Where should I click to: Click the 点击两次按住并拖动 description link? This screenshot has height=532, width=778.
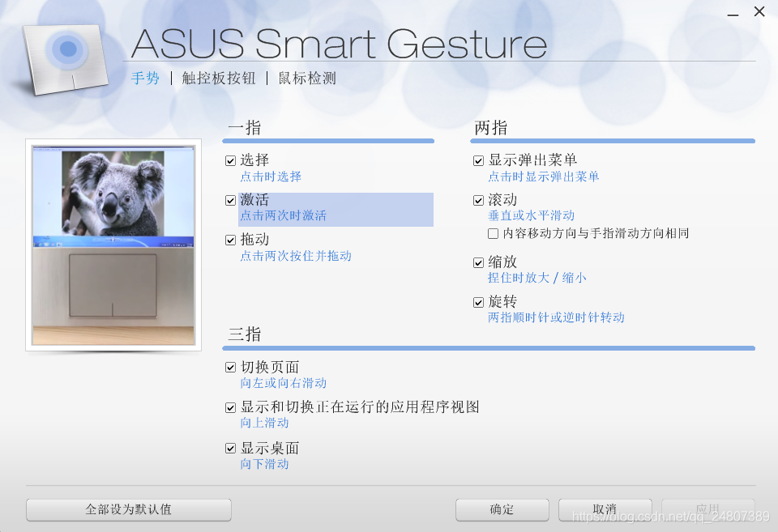296,256
